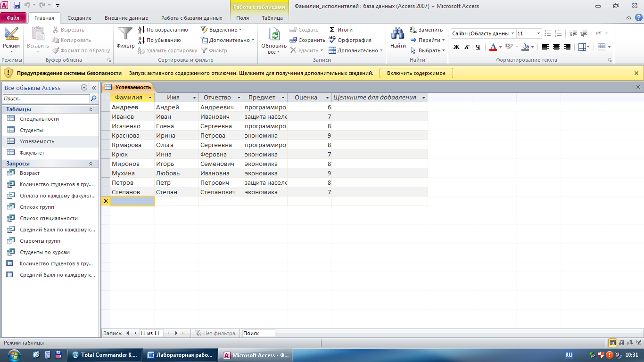Collapse the Запросы group
This screenshot has width=644, height=362.
point(91,164)
